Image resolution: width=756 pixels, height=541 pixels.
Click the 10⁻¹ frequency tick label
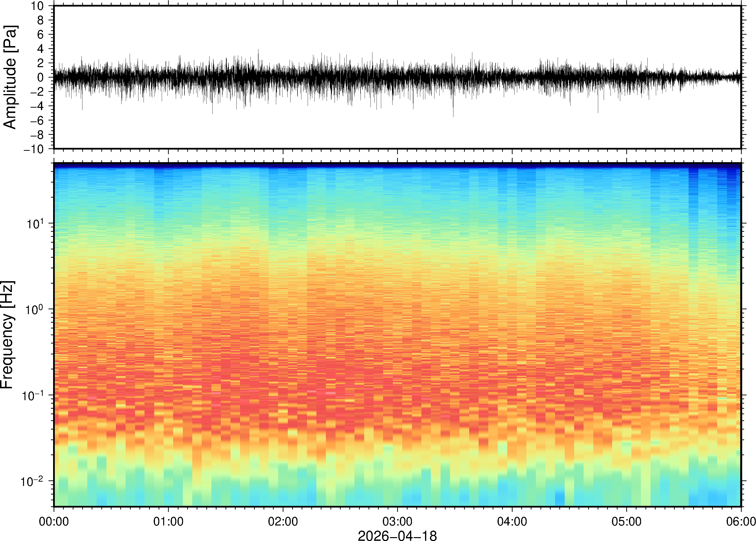(x=33, y=395)
